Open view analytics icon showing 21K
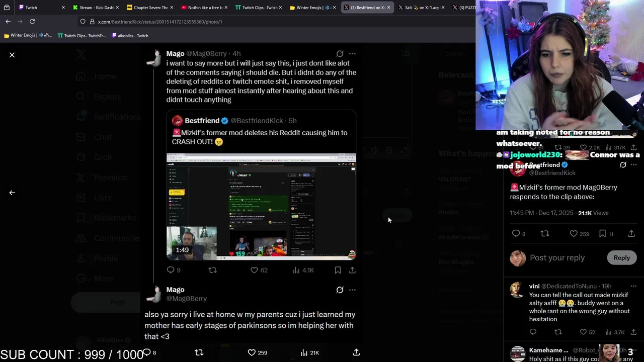This screenshot has width=644, height=362. pyautogui.click(x=309, y=352)
